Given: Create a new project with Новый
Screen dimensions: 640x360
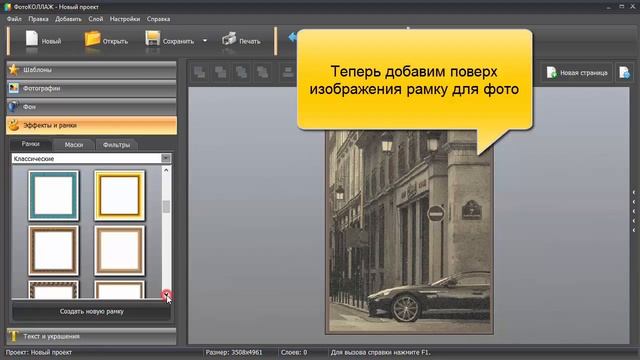Looking at the screenshot, I should point(43,40).
